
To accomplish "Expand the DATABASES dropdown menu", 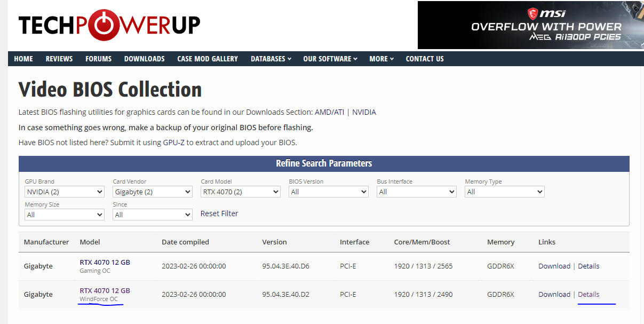I will tap(271, 59).
